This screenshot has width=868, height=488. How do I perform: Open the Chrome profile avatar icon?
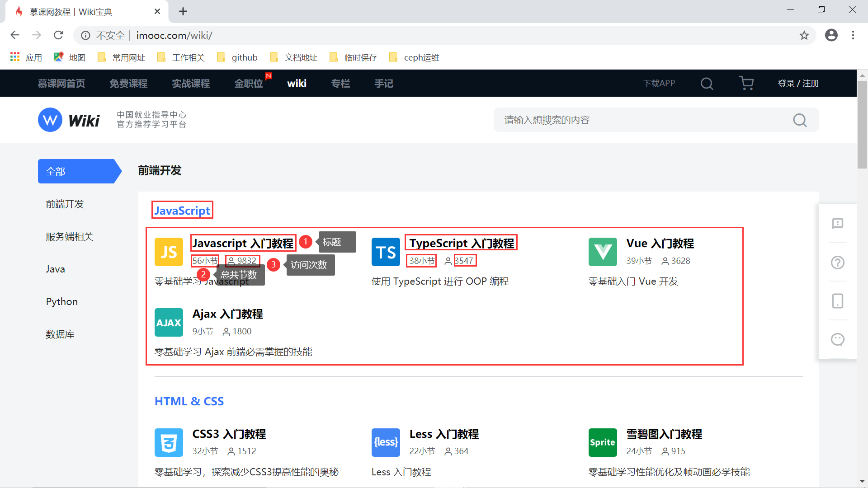(831, 35)
